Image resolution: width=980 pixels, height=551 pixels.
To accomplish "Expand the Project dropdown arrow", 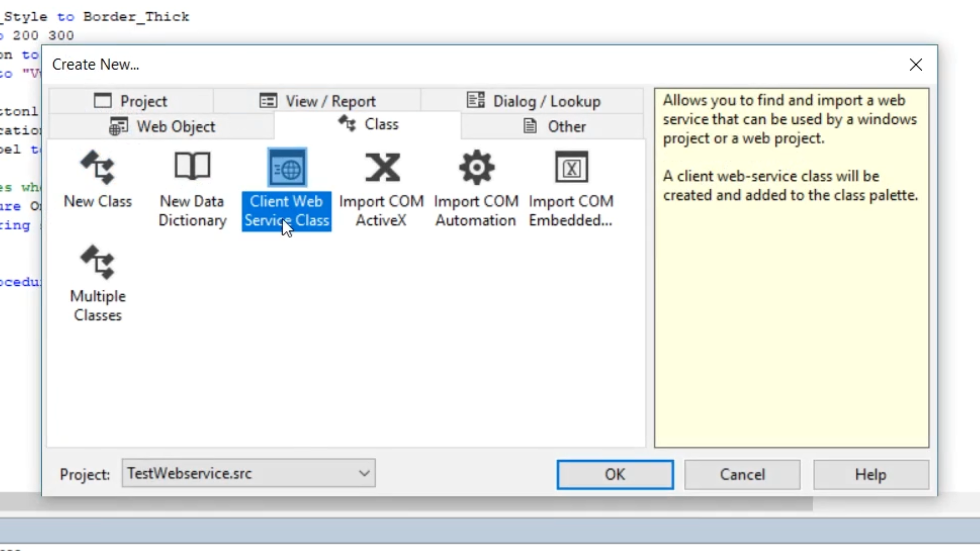I will [x=364, y=473].
